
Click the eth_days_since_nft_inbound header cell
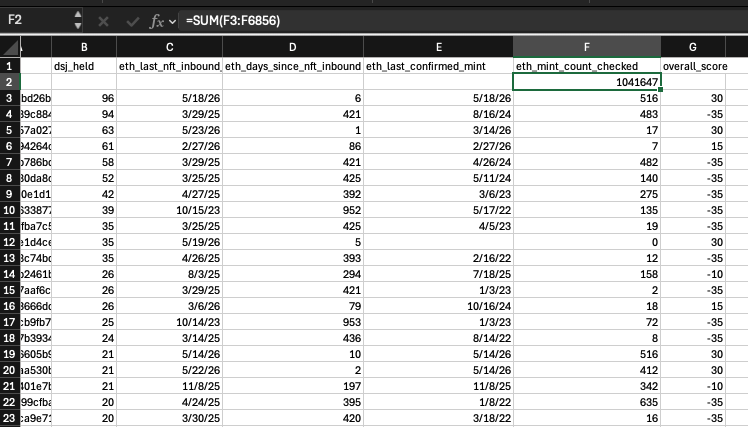point(293,66)
